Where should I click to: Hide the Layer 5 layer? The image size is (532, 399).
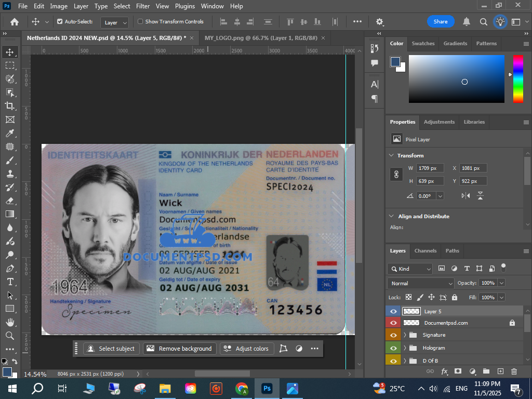pos(393,311)
